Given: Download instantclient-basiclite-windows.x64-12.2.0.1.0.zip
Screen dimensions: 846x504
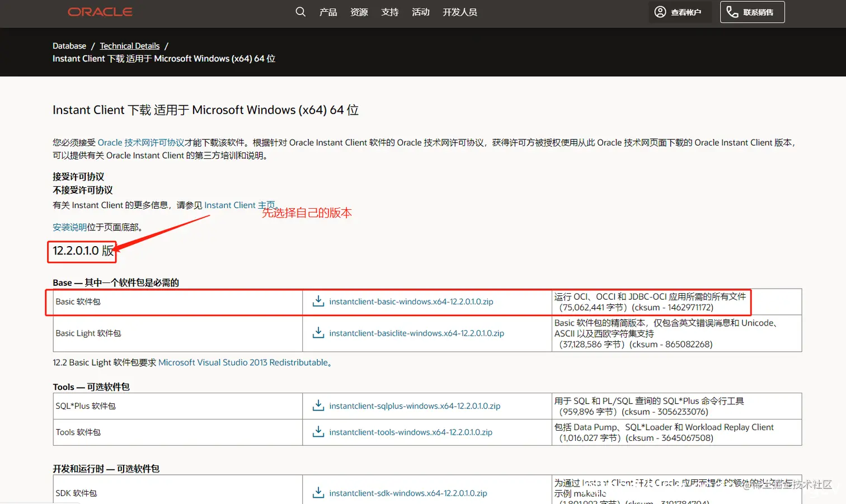Looking at the screenshot, I should click(x=416, y=333).
